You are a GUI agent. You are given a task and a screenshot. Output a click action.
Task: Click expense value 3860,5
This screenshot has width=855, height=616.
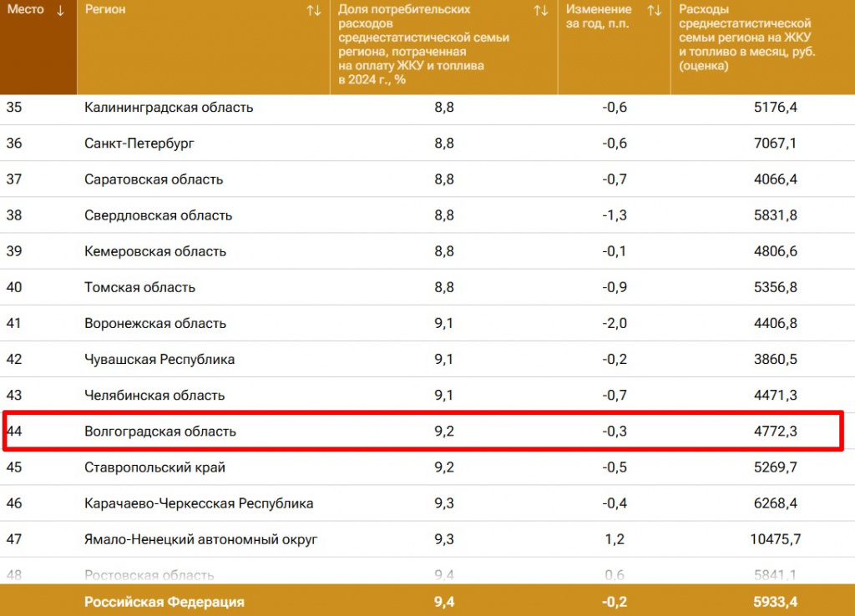tap(776, 359)
